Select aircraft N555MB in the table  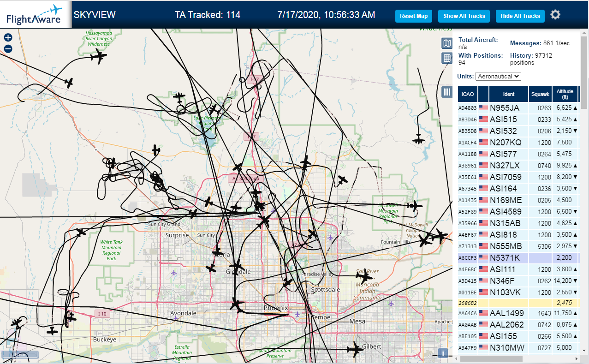[x=519, y=246]
